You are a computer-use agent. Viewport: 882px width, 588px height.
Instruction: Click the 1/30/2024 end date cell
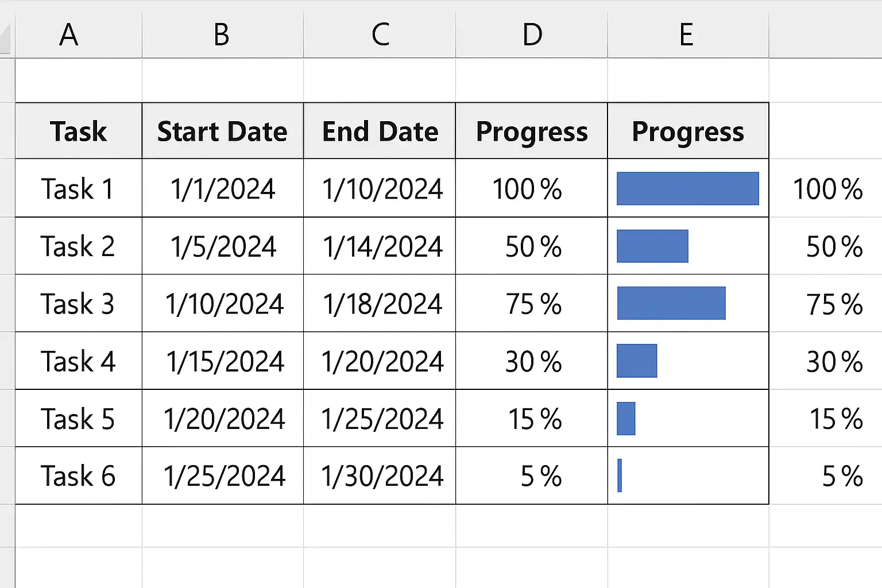point(380,475)
